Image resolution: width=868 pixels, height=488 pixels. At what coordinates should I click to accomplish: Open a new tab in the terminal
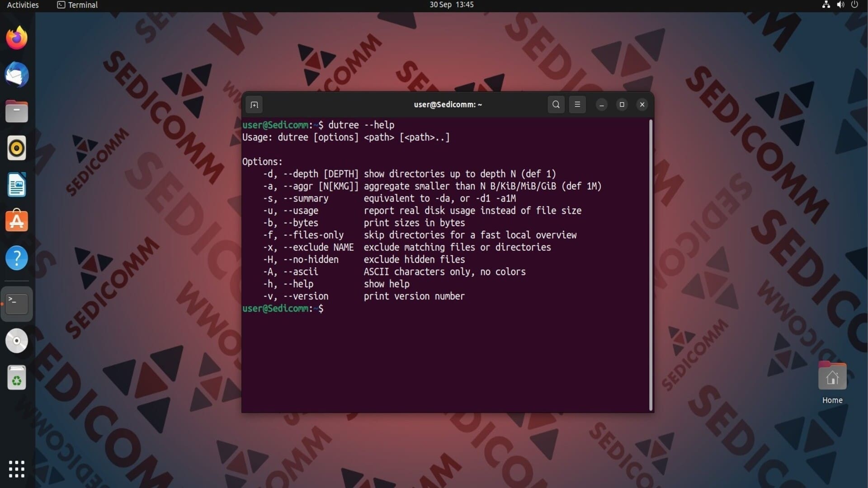(x=255, y=105)
